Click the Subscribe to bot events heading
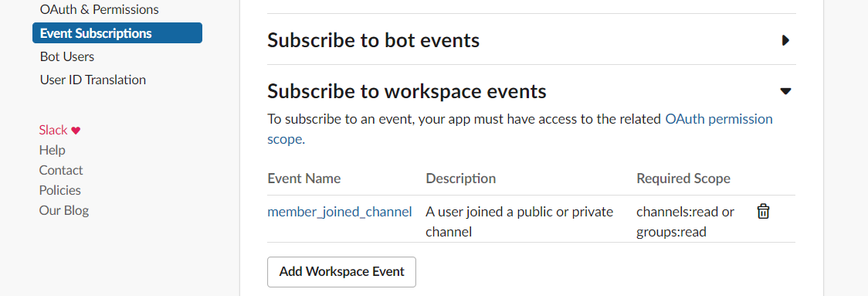The image size is (868, 296). pos(373,40)
